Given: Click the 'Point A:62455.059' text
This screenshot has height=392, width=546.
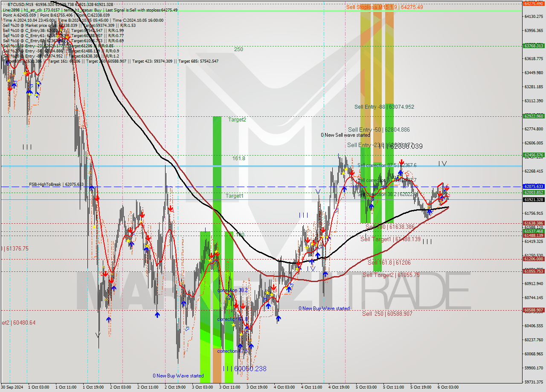Looking at the screenshot, I should pyautogui.click(x=20, y=15).
